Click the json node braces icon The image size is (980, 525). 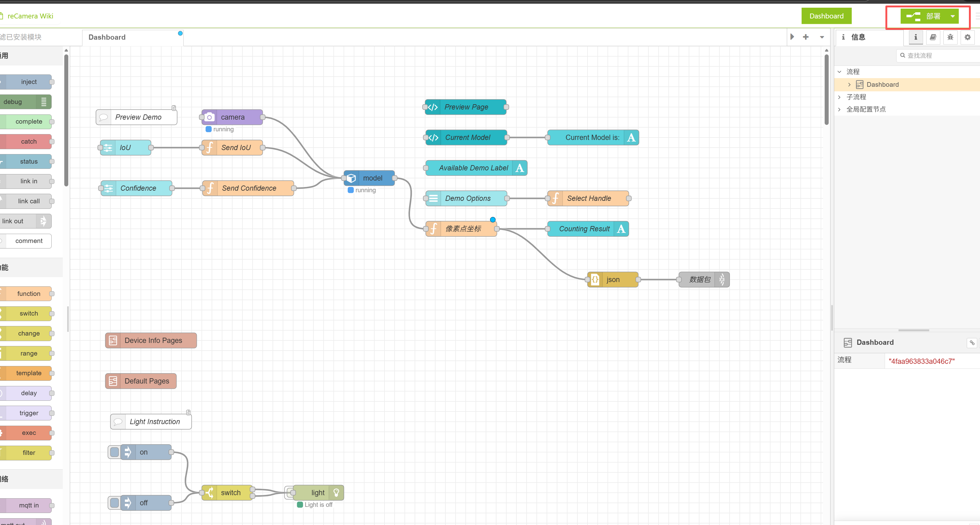(x=595, y=280)
